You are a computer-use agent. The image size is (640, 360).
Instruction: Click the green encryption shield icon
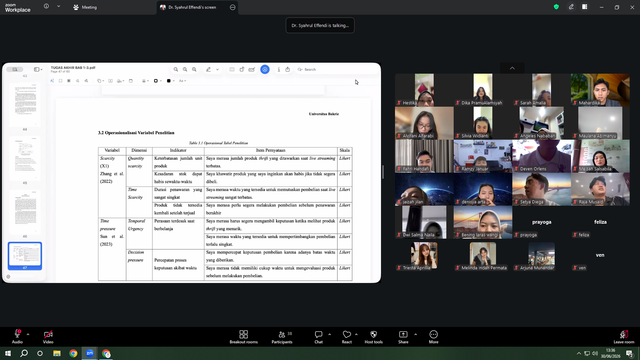coord(556,7)
